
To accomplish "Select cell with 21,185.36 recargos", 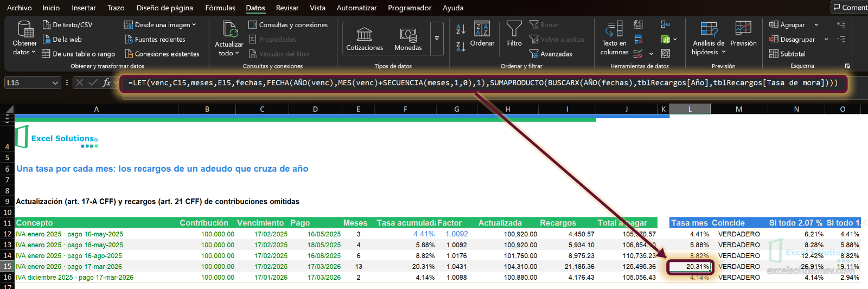I will (x=567, y=267).
